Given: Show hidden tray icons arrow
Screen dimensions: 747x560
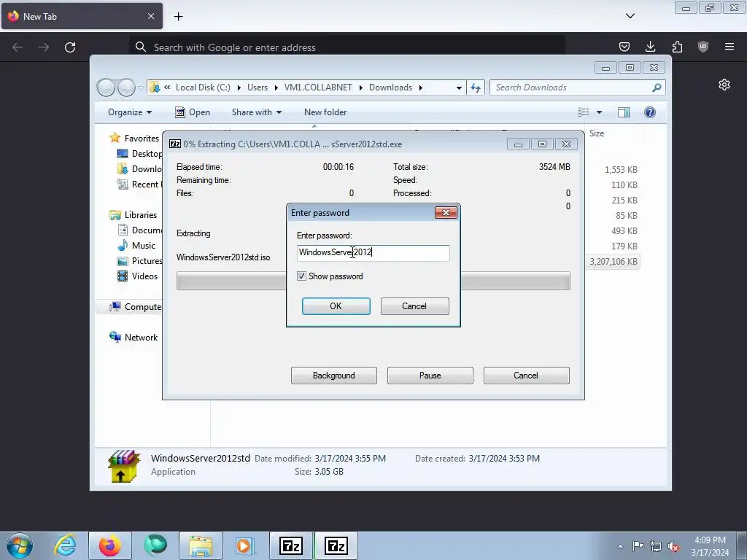Looking at the screenshot, I should coord(620,546).
